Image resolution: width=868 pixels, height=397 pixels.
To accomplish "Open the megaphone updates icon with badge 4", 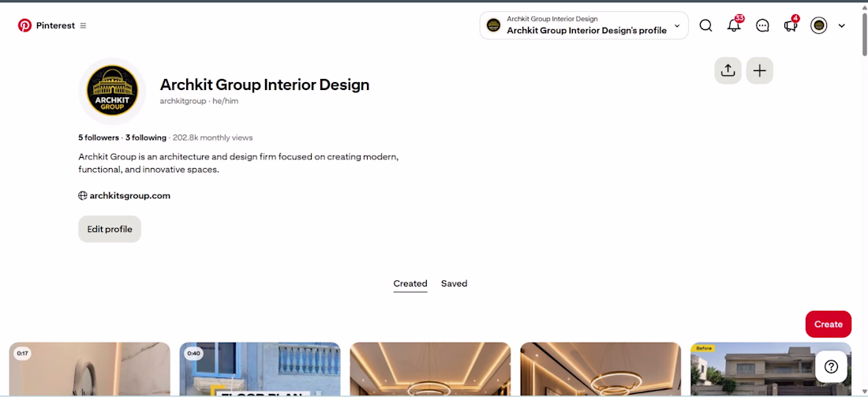I will (791, 25).
